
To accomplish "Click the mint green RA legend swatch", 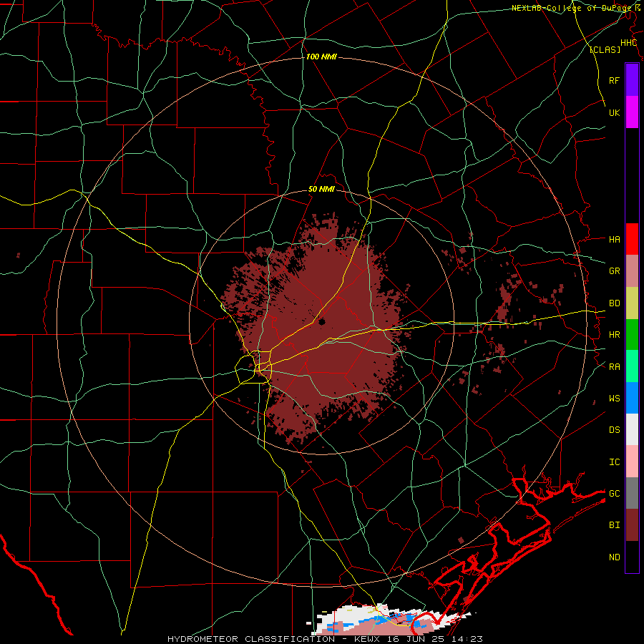I will point(632,366).
